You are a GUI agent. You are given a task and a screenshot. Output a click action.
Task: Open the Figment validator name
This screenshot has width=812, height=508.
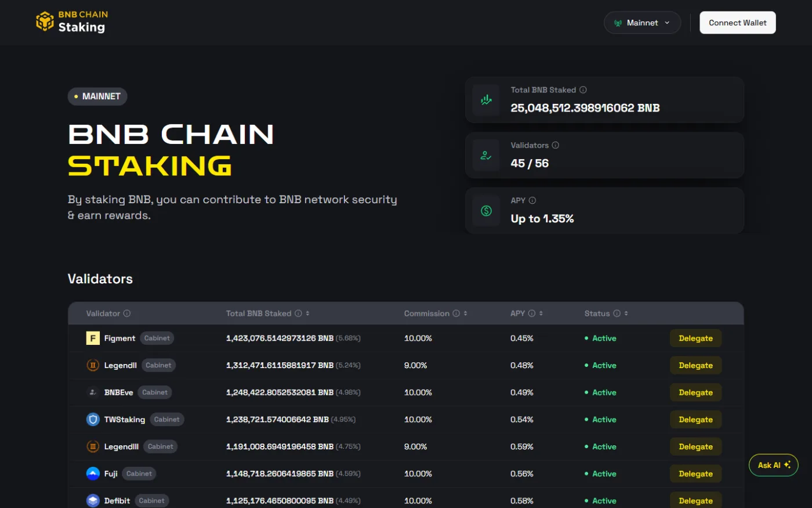pyautogui.click(x=119, y=338)
